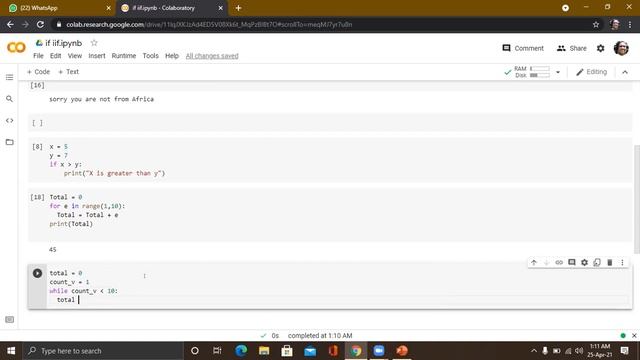This screenshot has height=360, width=640.
Task: Go back in browser history
Action: click(10, 24)
